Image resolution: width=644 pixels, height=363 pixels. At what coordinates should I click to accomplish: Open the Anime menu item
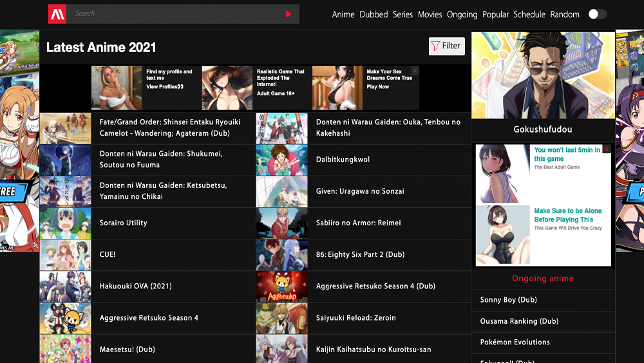coord(343,14)
